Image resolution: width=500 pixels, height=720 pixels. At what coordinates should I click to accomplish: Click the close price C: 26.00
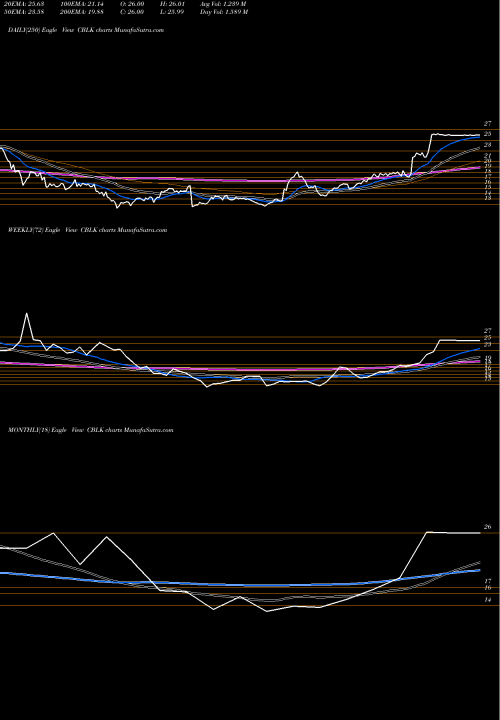click(132, 12)
